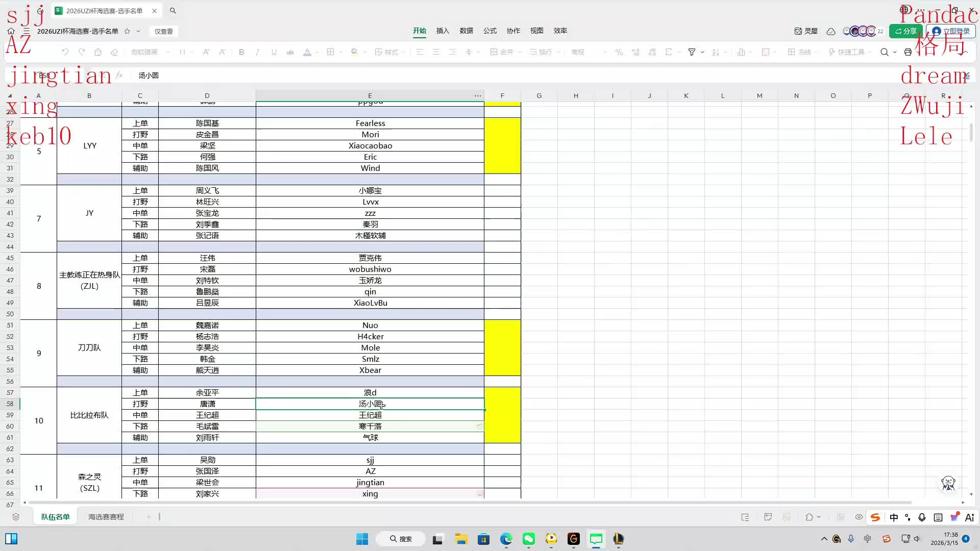This screenshot has width=980, height=551.
Task: Show hidden system tray icons chevron
Action: (x=824, y=539)
